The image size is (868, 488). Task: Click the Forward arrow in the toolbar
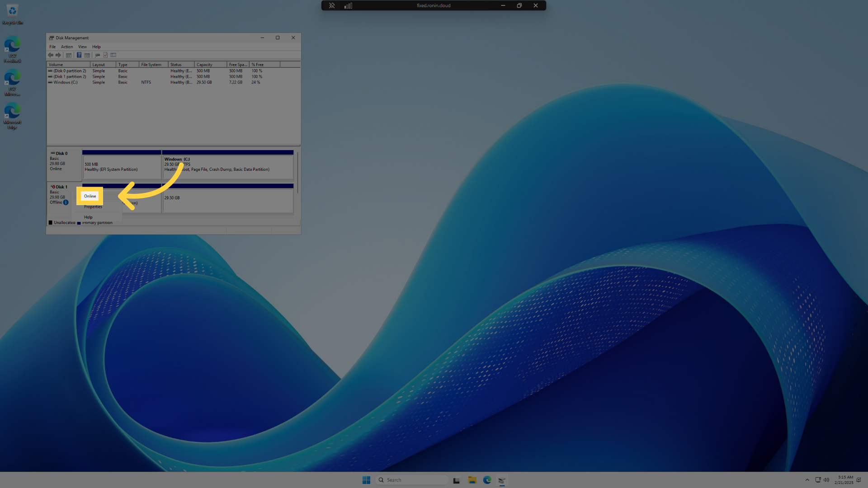coord(58,55)
